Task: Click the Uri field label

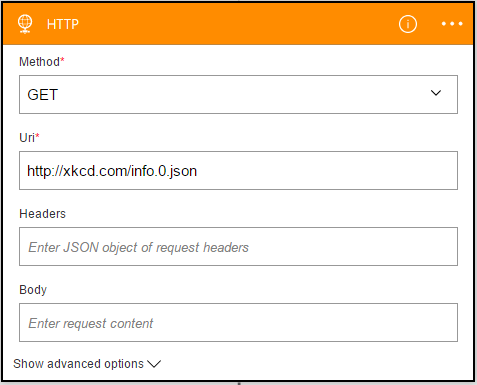Action: [x=27, y=137]
